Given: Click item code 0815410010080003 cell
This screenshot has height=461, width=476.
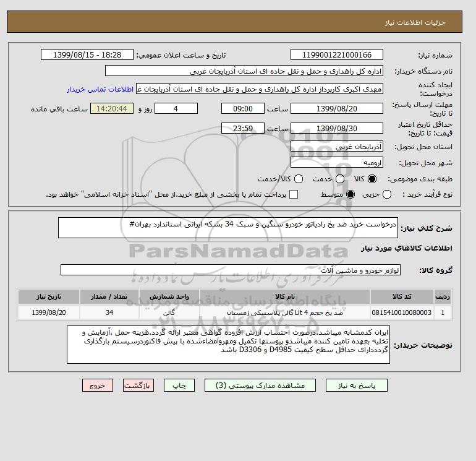Looking at the screenshot, I should point(402,312).
